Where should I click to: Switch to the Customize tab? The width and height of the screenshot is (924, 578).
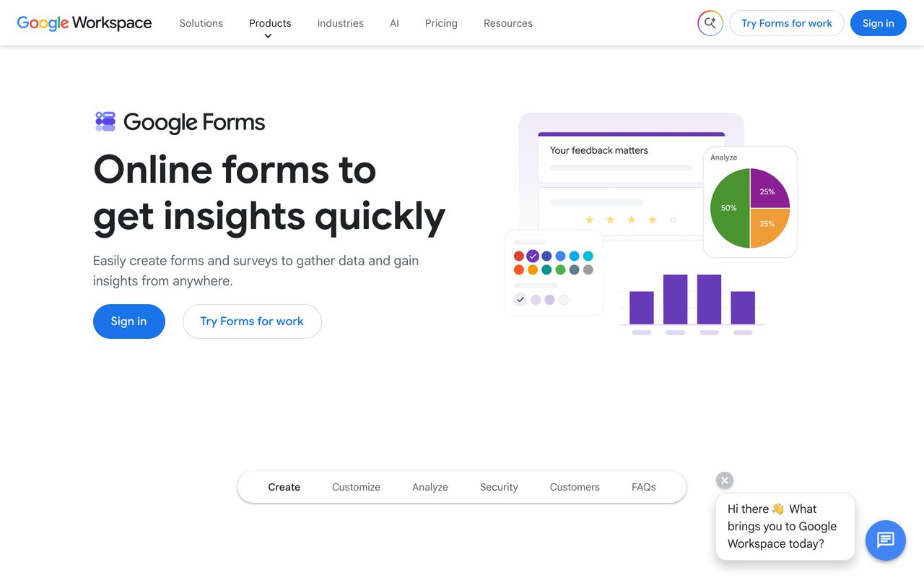pos(356,487)
